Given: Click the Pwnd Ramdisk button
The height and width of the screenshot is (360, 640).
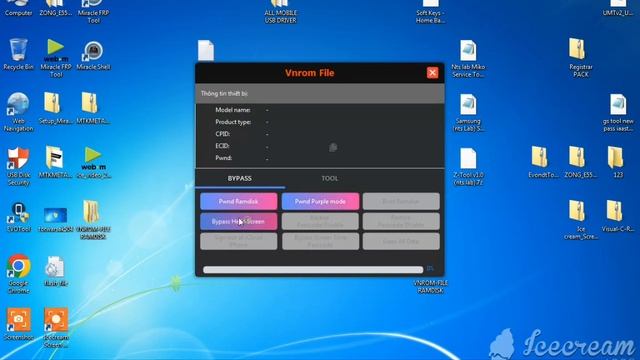Looking at the screenshot, I should coord(239,202).
